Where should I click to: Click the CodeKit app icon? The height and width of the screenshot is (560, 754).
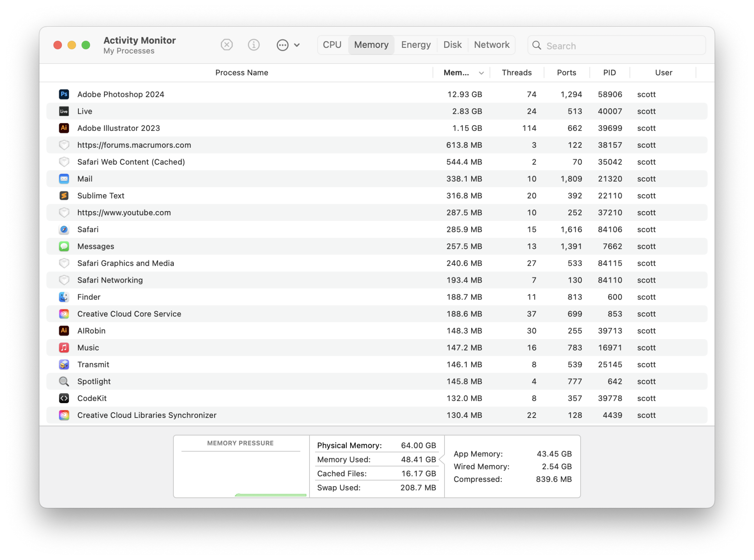pos(64,398)
